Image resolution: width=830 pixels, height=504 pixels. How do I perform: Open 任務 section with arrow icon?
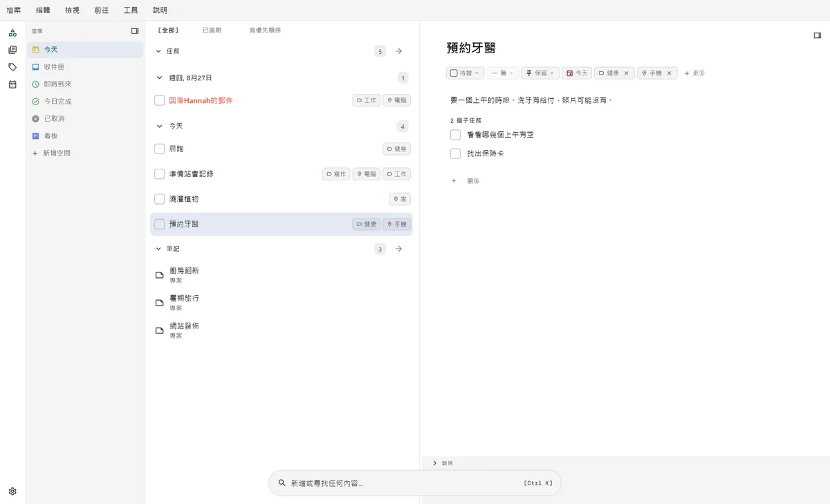(x=398, y=51)
